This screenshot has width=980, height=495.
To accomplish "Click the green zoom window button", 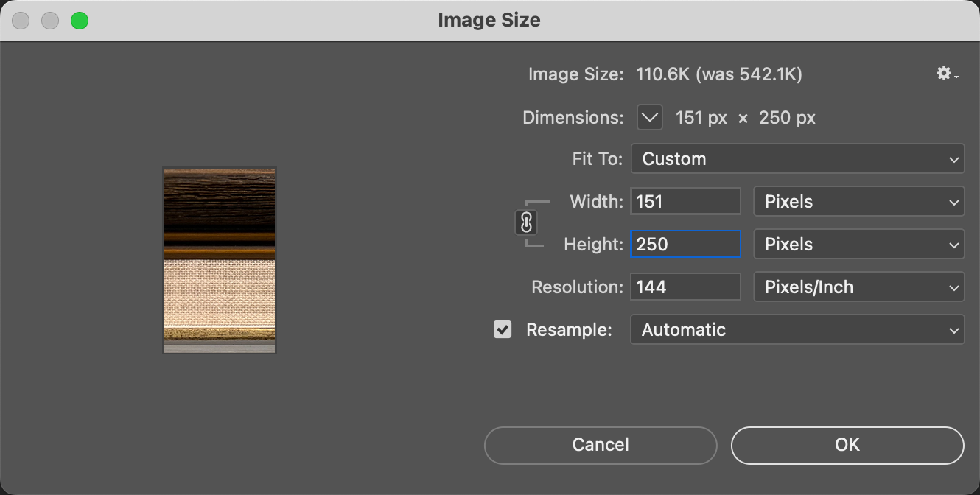I will coord(80,21).
